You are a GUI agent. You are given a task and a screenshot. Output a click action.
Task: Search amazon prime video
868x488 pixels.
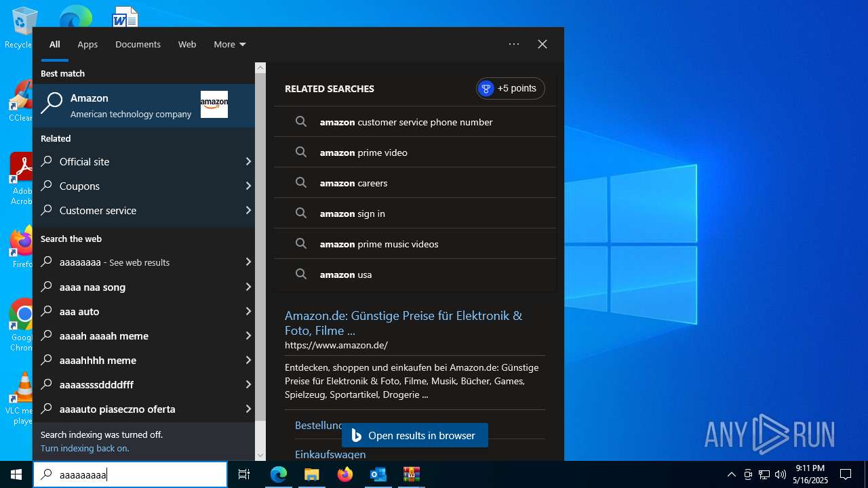coord(415,152)
